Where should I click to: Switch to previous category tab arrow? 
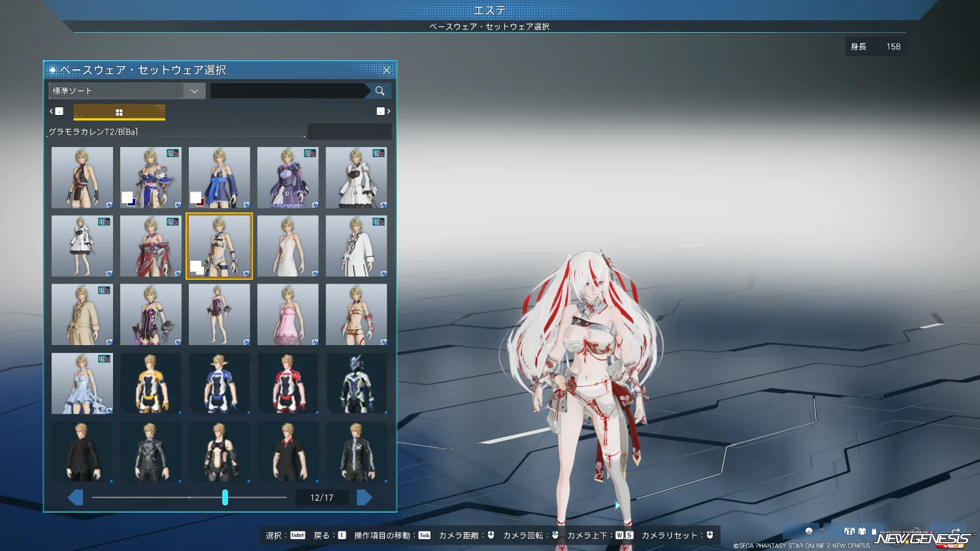coord(56,111)
